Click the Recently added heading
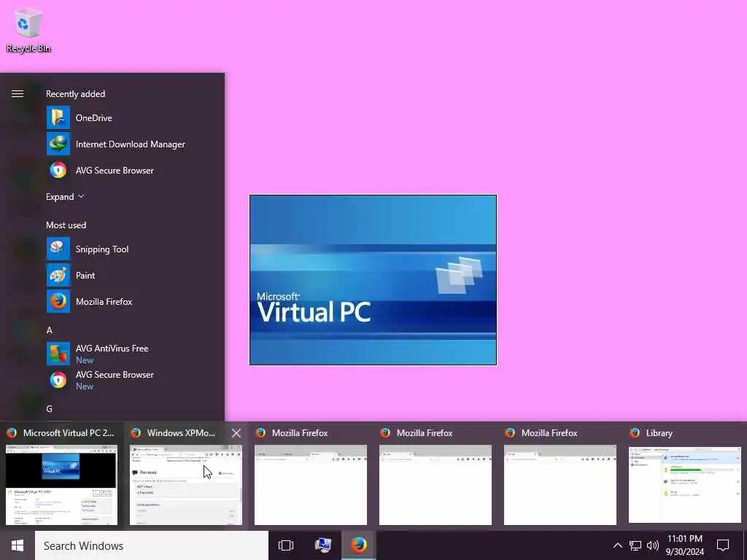 (x=75, y=94)
